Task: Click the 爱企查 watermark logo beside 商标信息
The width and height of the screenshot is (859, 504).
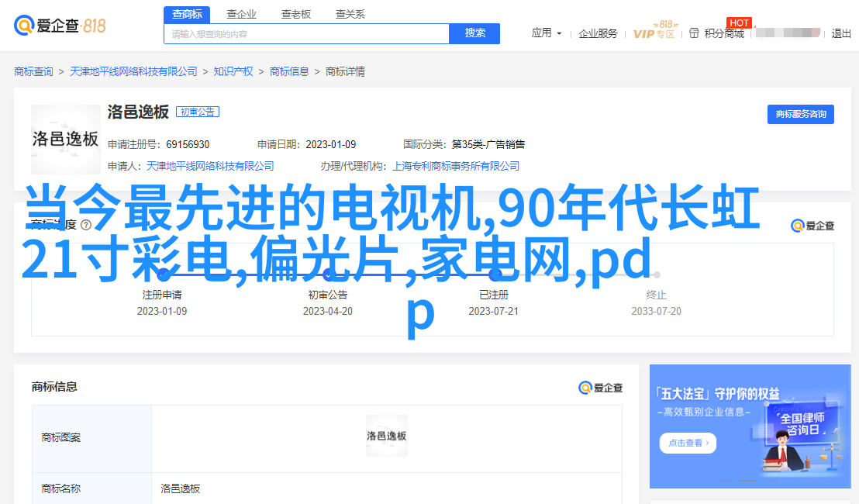Action: (600, 388)
